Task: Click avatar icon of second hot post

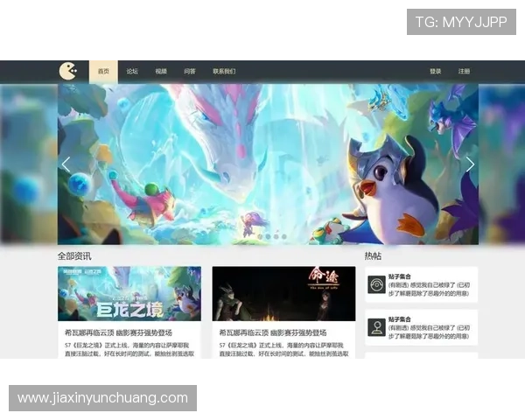Action: [x=376, y=327]
